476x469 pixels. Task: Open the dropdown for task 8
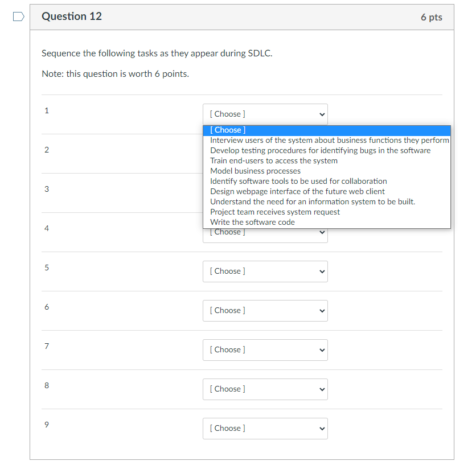point(265,389)
